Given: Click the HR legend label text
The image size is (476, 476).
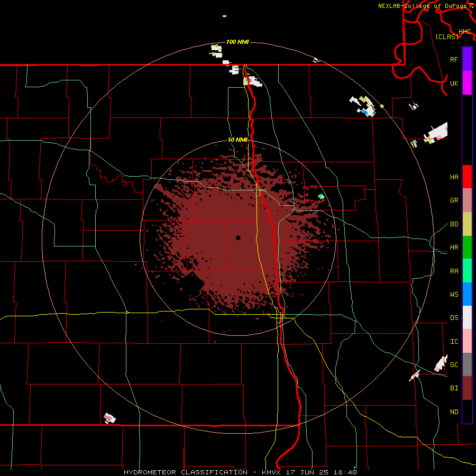Looking at the screenshot, I should click(x=454, y=248).
